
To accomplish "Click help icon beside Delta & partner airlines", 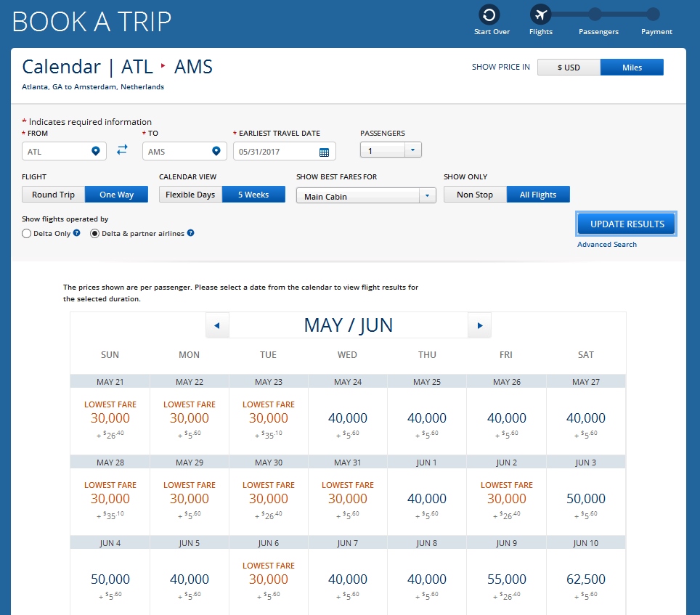I will click(x=191, y=233).
